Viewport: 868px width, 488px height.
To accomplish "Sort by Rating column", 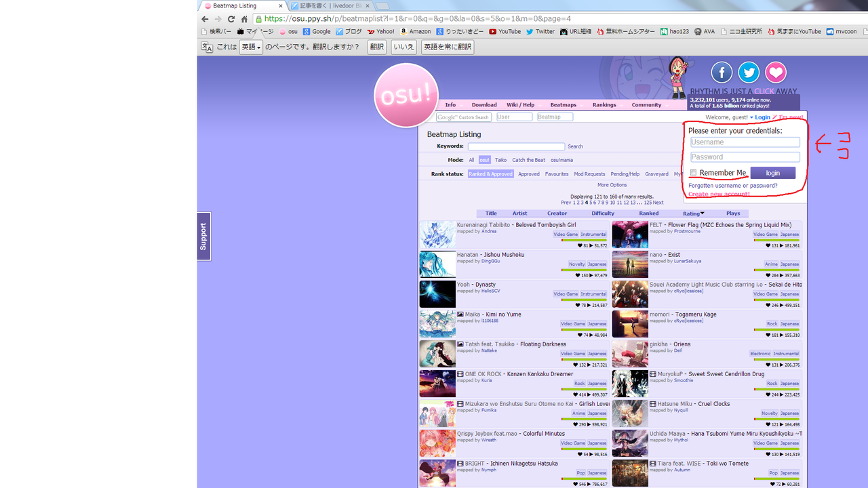I will click(x=693, y=213).
